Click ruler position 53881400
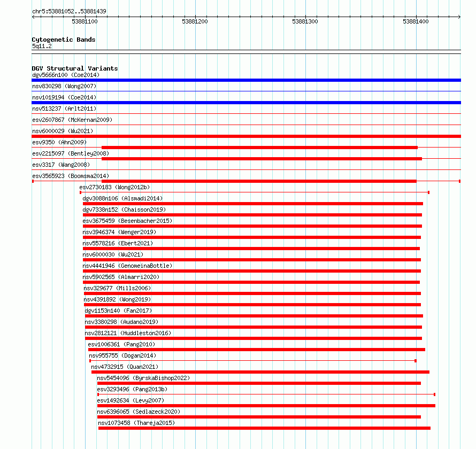This screenshot has width=476, height=449. coord(416,21)
